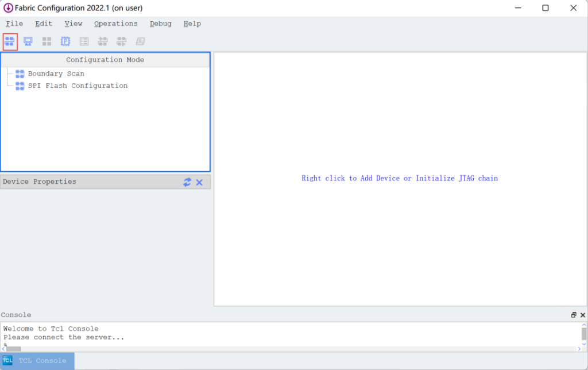Switch to the TCL Console tab

point(37,361)
